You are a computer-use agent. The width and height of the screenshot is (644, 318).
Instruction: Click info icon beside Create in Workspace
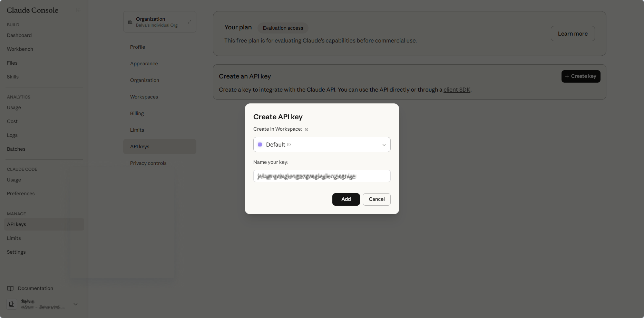tap(306, 129)
